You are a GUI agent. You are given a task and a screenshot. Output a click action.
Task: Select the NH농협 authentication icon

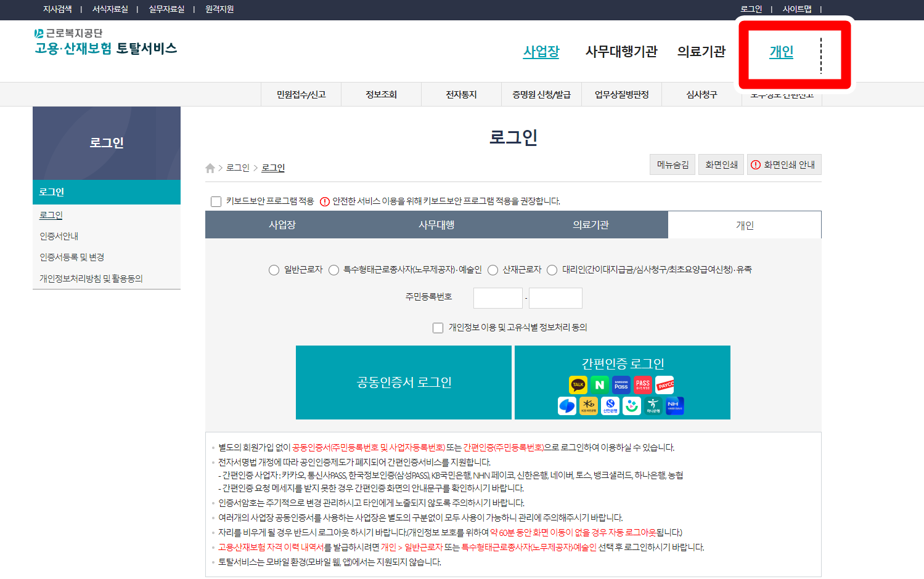pos(675,406)
